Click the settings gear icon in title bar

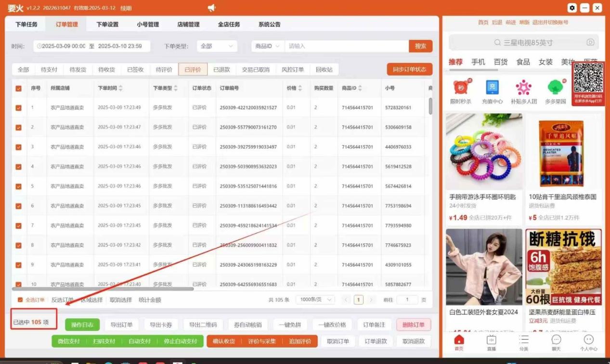tap(572, 8)
